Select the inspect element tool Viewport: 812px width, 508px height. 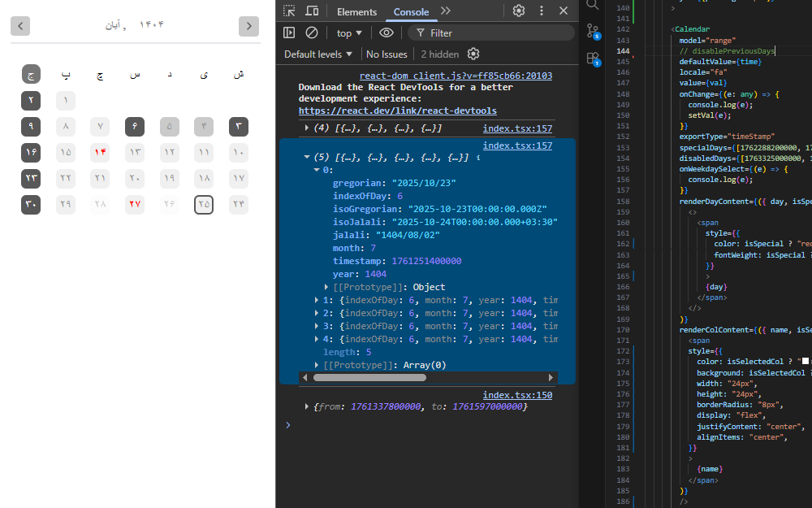click(x=289, y=11)
